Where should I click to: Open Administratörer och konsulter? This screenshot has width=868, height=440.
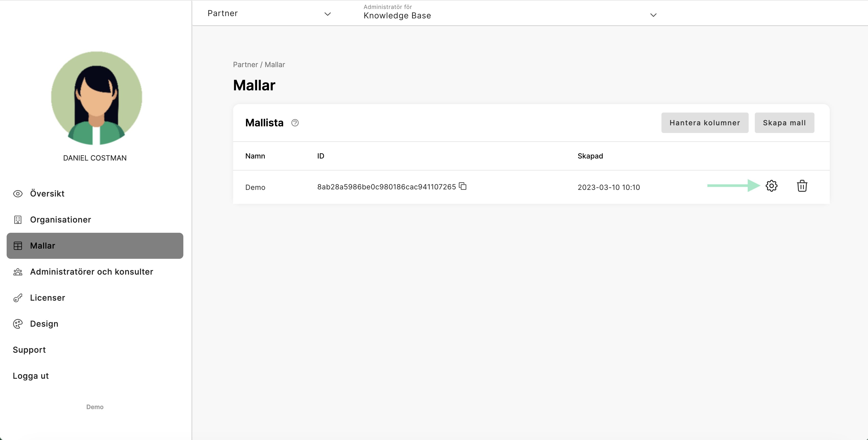[x=95, y=272]
